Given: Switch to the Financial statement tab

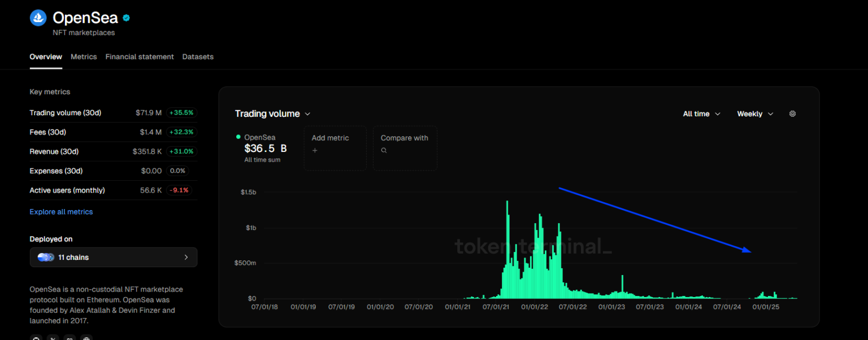Looking at the screenshot, I should point(139,56).
